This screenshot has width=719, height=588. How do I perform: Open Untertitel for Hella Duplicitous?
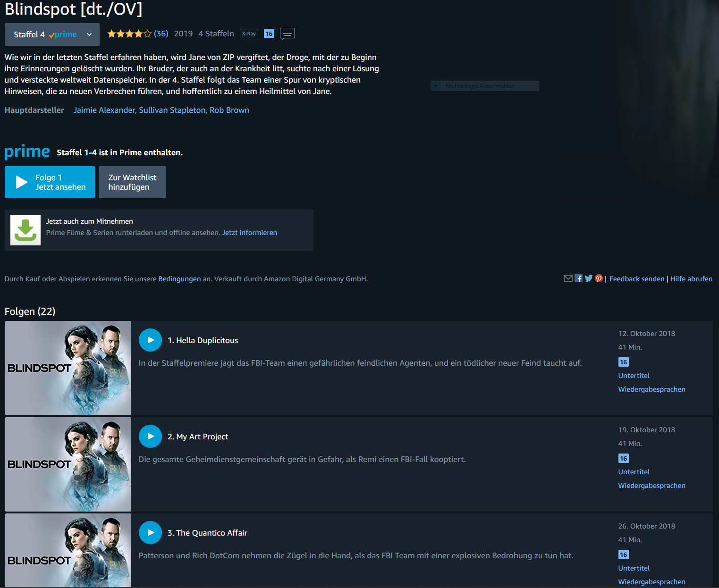click(x=634, y=376)
